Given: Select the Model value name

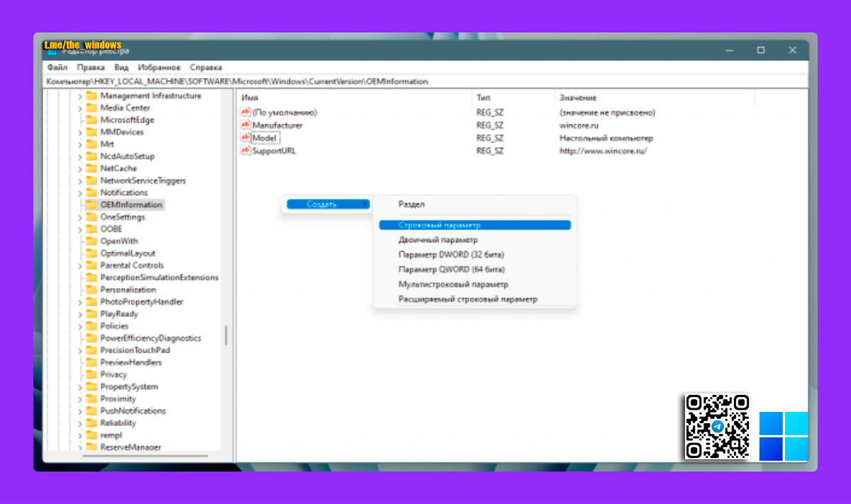Looking at the screenshot, I should [265, 138].
